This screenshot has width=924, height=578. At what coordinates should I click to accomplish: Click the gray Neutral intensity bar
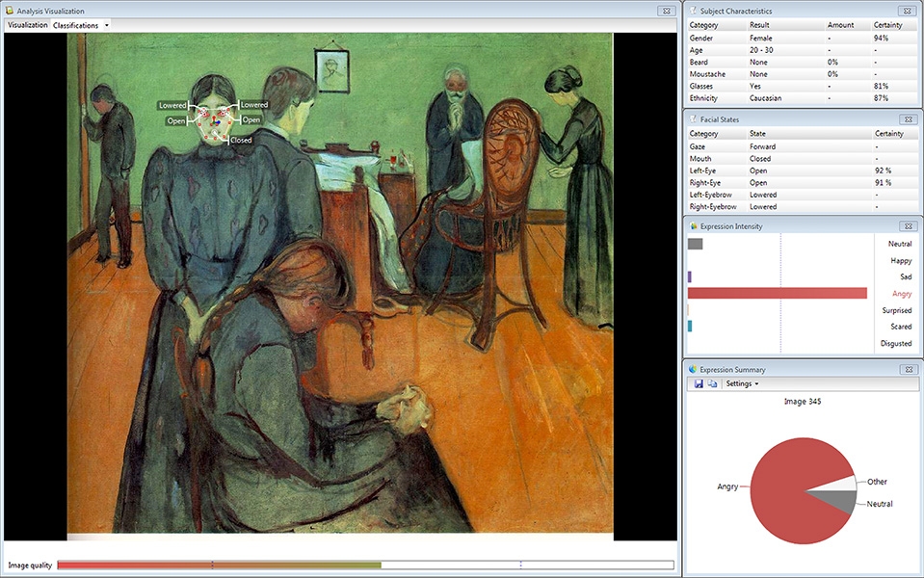pyautogui.click(x=696, y=244)
